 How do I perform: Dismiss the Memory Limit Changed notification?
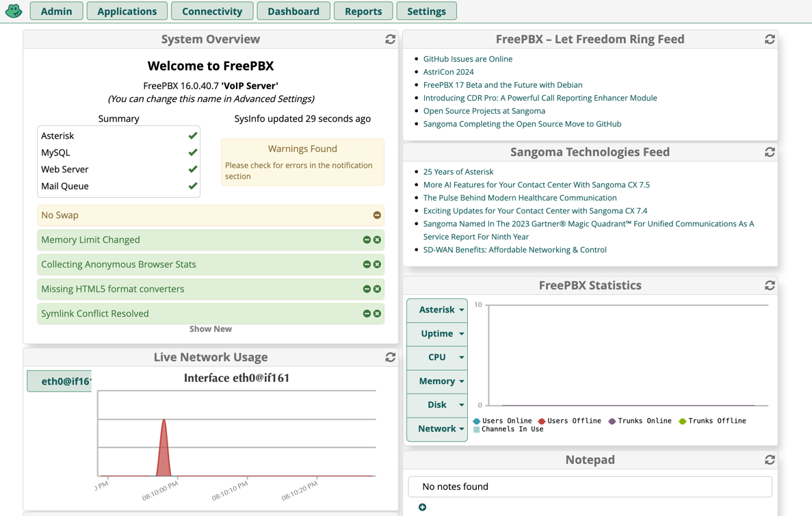click(377, 240)
